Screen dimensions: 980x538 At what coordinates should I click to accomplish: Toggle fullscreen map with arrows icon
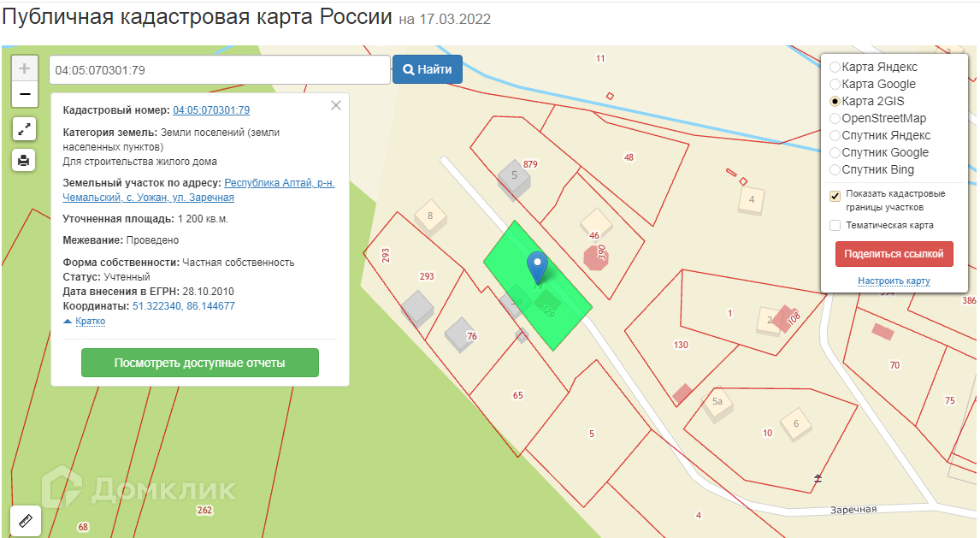pos(24,129)
